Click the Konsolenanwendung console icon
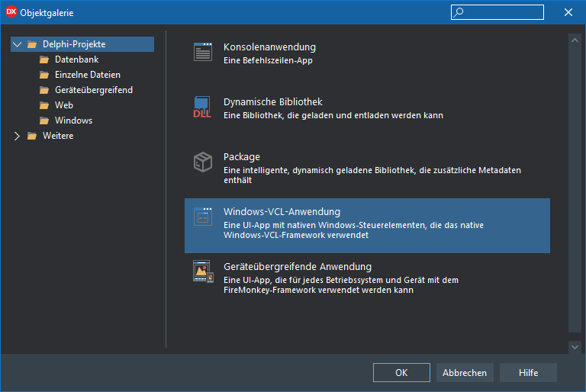Image resolution: width=586 pixels, height=392 pixels. pos(203,53)
